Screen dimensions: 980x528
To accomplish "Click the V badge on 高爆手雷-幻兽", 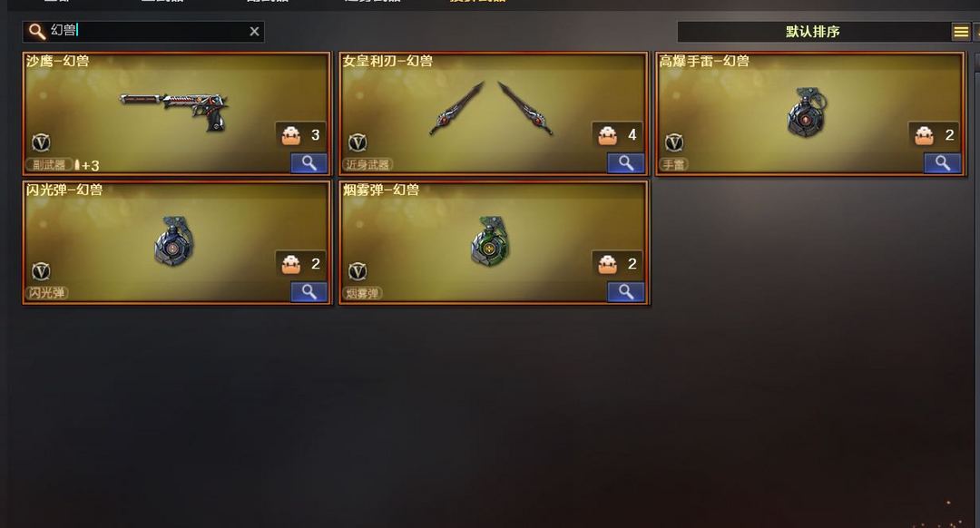I will click(x=673, y=143).
